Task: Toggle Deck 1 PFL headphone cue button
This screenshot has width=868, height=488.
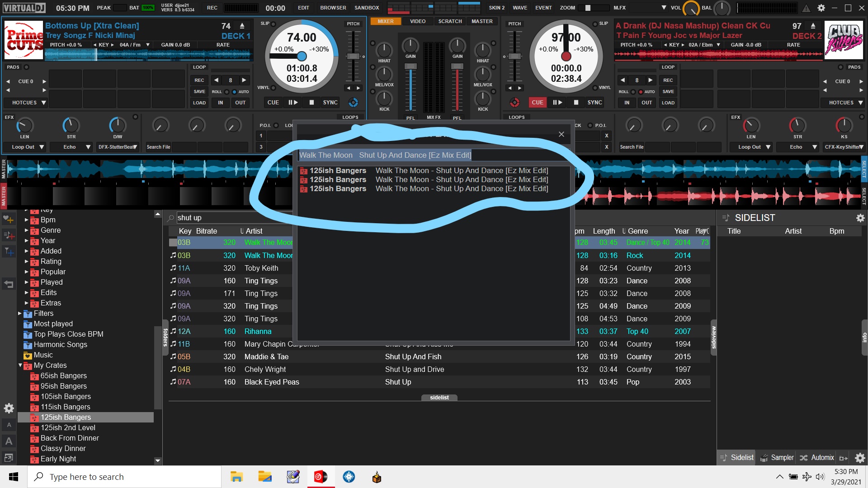Action: click(x=410, y=118)
